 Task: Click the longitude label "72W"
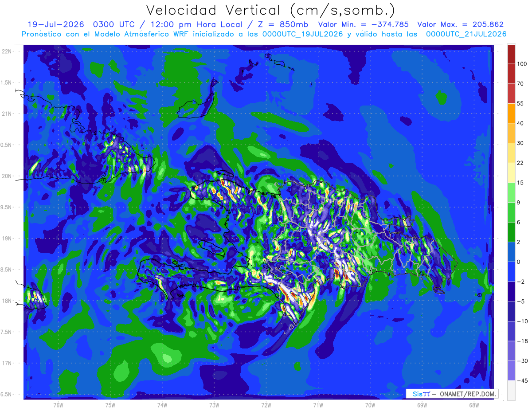[266, 405]
